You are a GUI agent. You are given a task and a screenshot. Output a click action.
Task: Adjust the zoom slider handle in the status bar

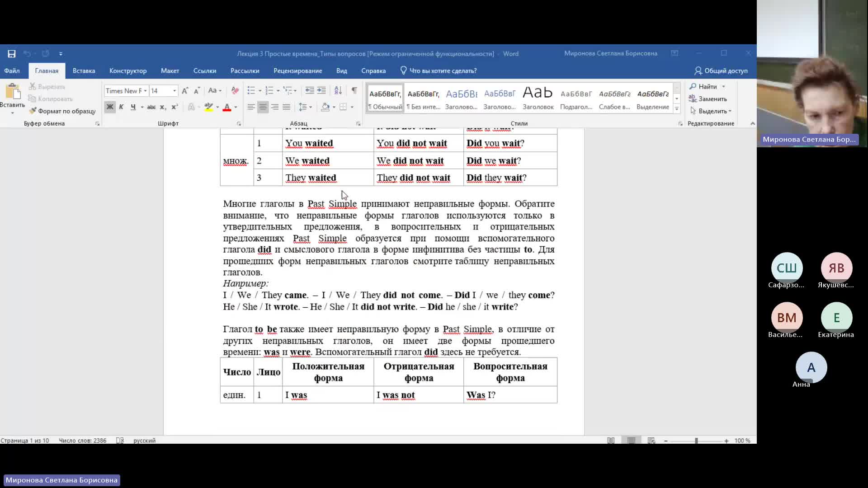(696, 441)
